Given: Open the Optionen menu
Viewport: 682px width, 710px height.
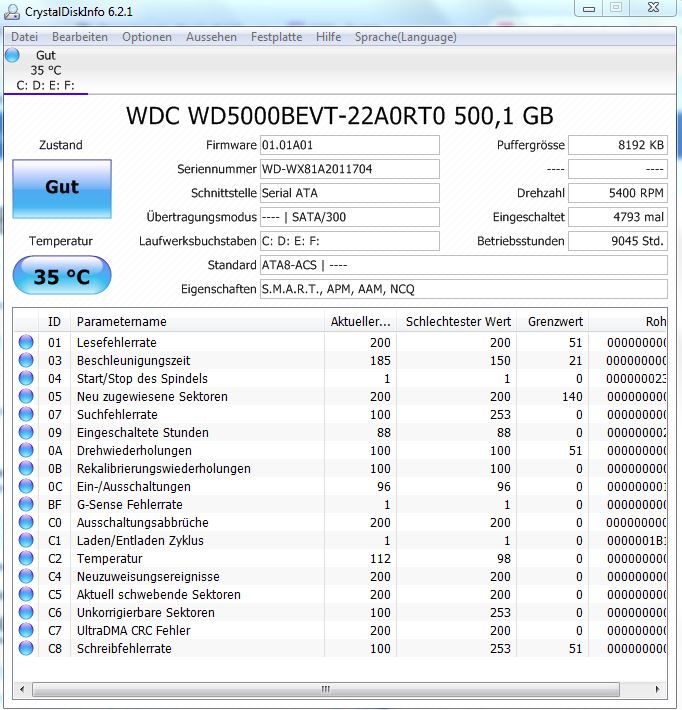Looking at the screenshot, I should (x=147, y=37).
